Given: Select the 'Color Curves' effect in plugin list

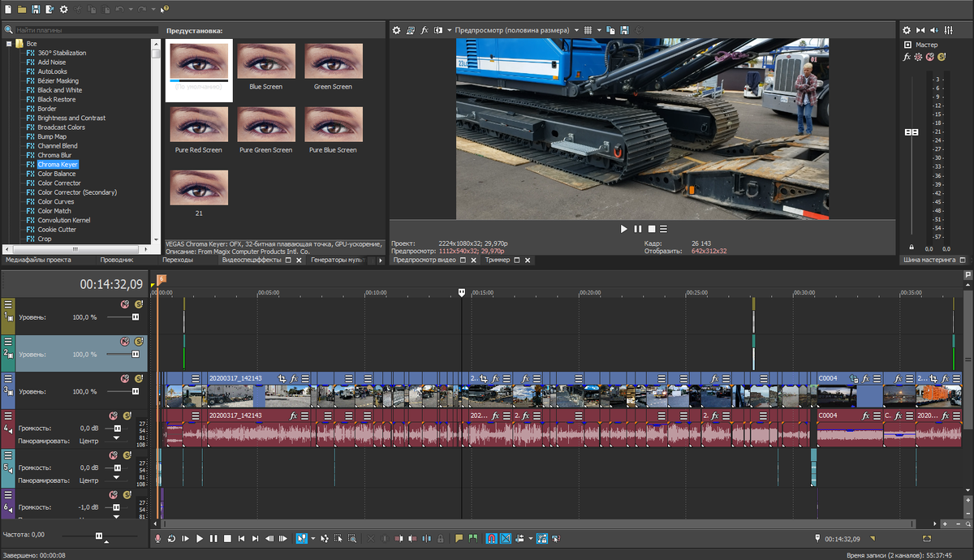Looking at the screenshot, I should [56, 201].
